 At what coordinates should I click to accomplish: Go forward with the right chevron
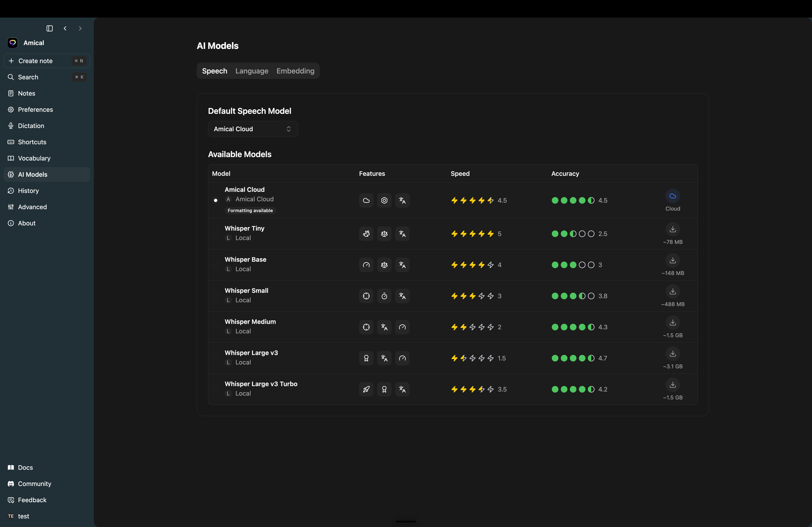[x=80, y=28]
